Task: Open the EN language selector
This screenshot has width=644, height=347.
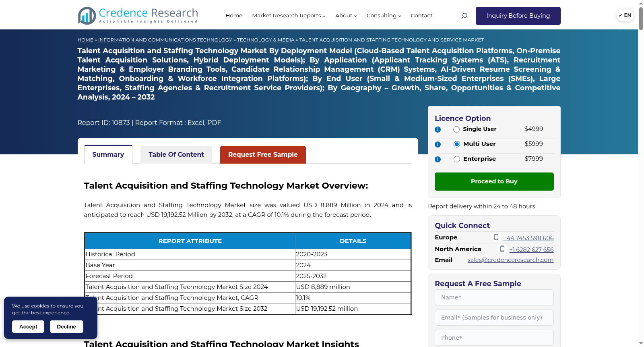Action: pyautogui.click(x=625, y=15)
